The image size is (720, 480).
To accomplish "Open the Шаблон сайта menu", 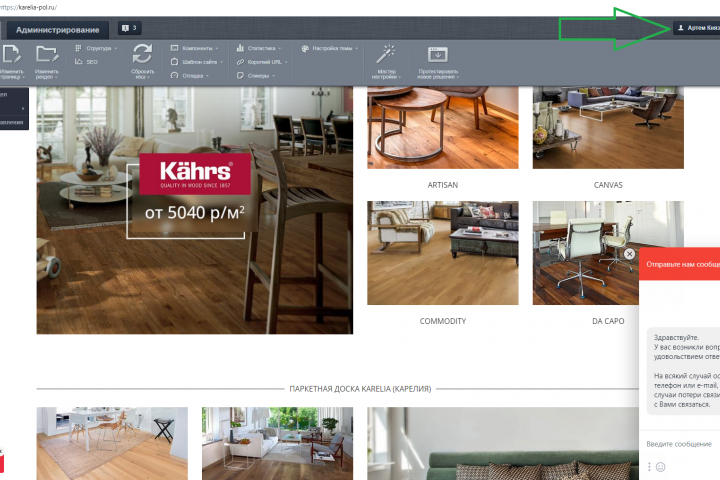I will pos(197,62).
